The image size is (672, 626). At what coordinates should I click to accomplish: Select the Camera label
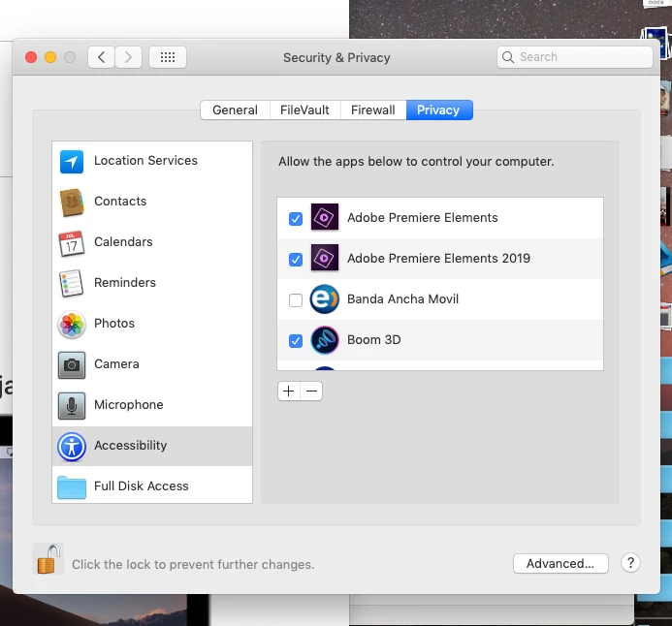point(116,364)
